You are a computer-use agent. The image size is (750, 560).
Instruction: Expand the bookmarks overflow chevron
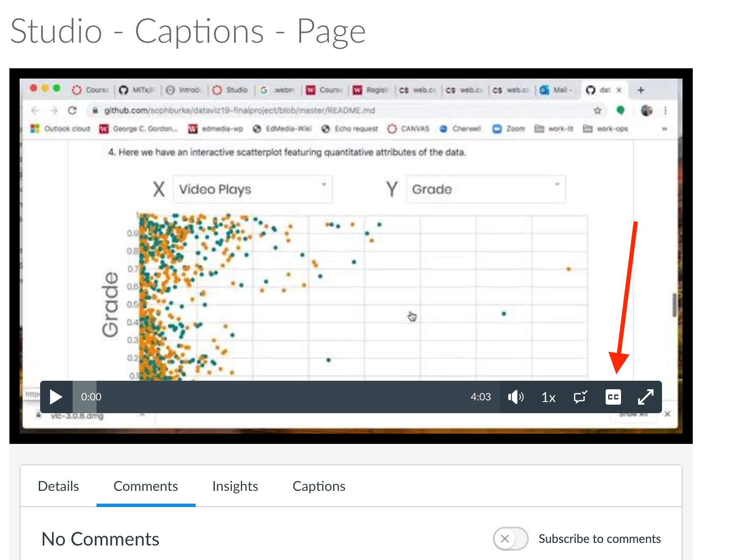pyautogui.click(x=665, y=129)
